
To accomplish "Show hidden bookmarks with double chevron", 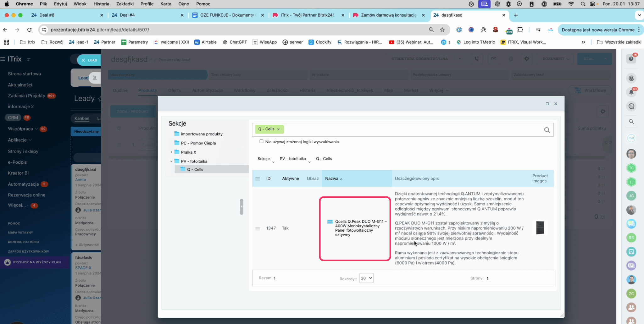I will 583,42.
